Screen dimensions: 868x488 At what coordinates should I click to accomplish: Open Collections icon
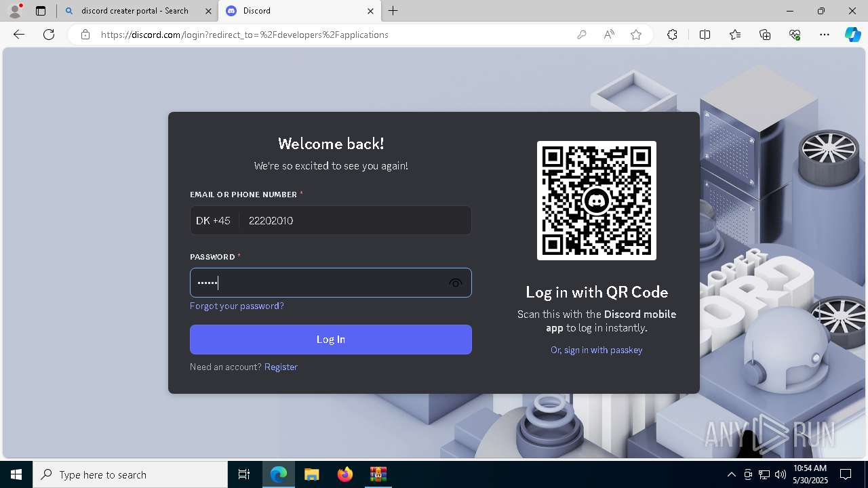(765, 35)
